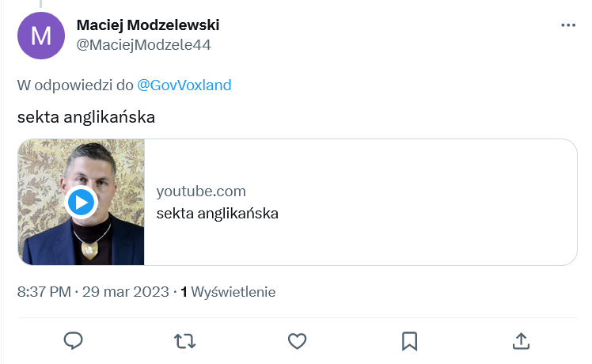Play the YouTube video preview
Screen dimensions: 592x364
click(x=81, y=203)
